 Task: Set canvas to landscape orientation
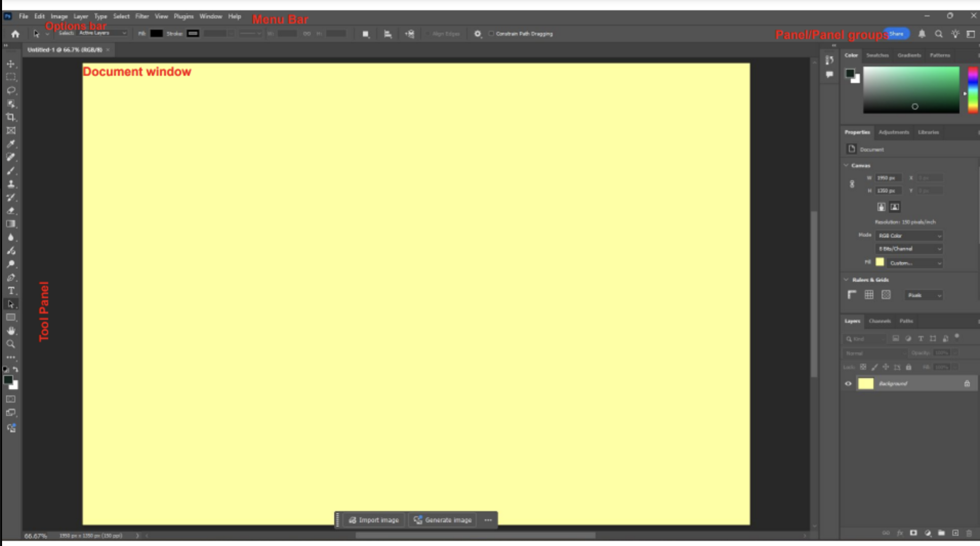pos(895,207)
